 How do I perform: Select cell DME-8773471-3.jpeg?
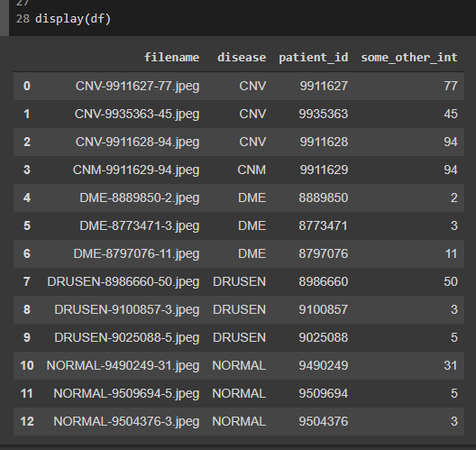[x=140, y=226]
